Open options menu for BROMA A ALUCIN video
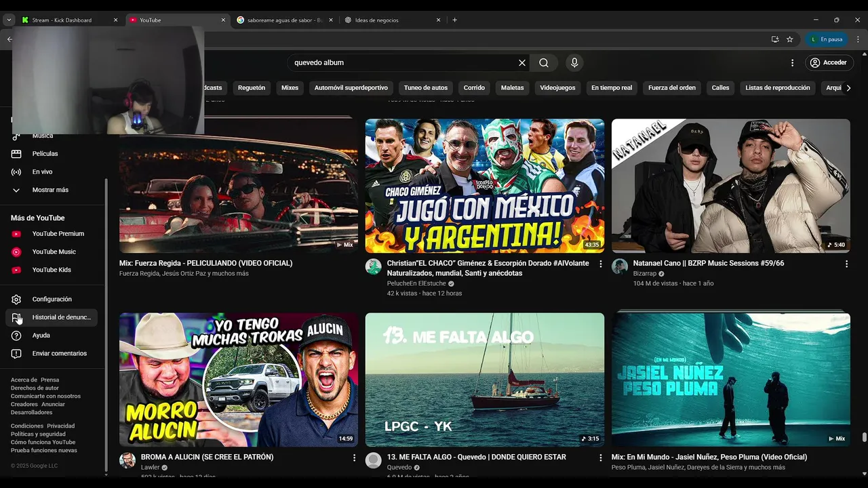Screen dimensions: 868x488 (354, 457)
